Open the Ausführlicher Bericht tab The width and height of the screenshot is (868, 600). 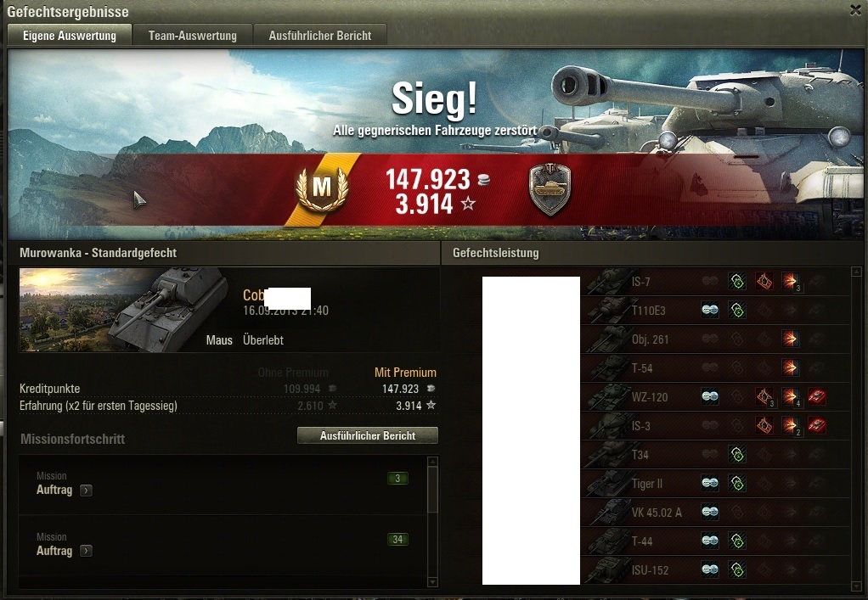(320, 36)
